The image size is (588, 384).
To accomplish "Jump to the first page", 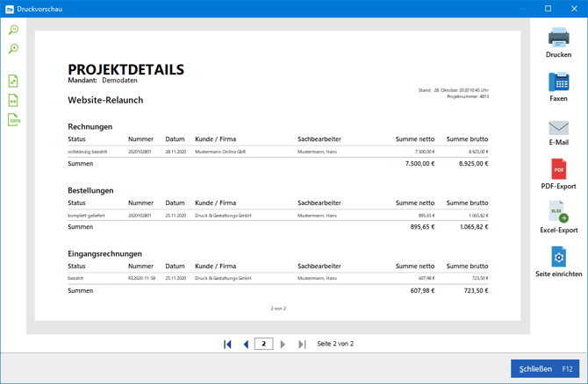I will coord(227,345).
